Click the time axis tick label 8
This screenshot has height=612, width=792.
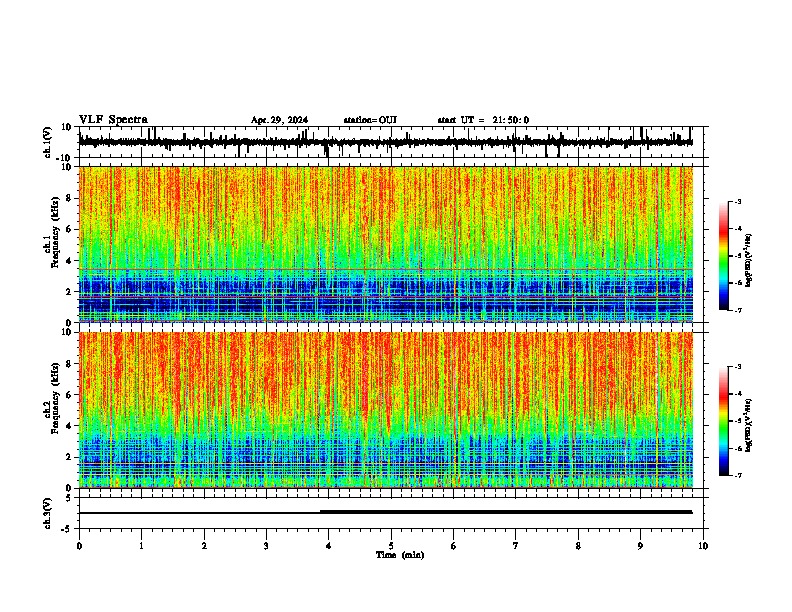coord(578,546)
